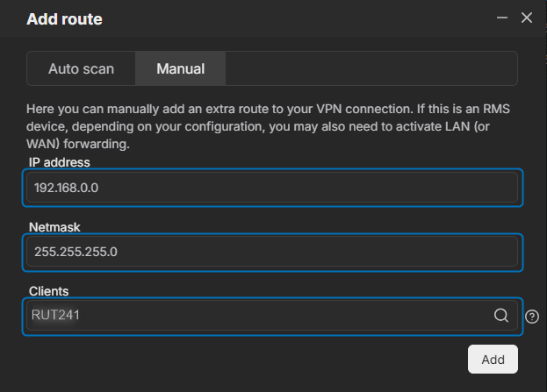Click empty header bar beside Add route title

coord(297,18)
